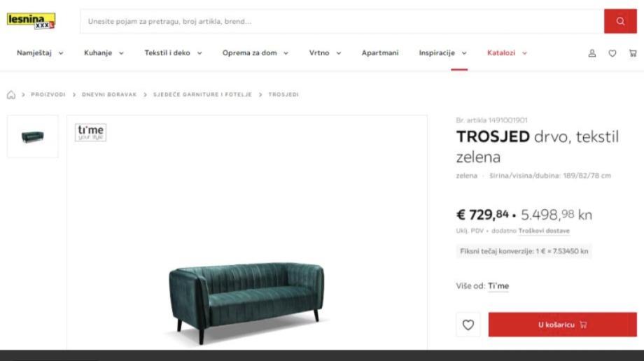Expand the Kuhanje dropdown
Image resolution: width=644 pixels, height=361 pixels.
pos(104,53)
